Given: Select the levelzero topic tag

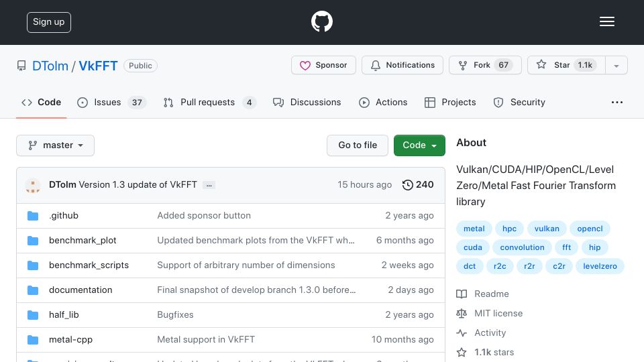Looking at the screenshot, I should tap(600, 266).
